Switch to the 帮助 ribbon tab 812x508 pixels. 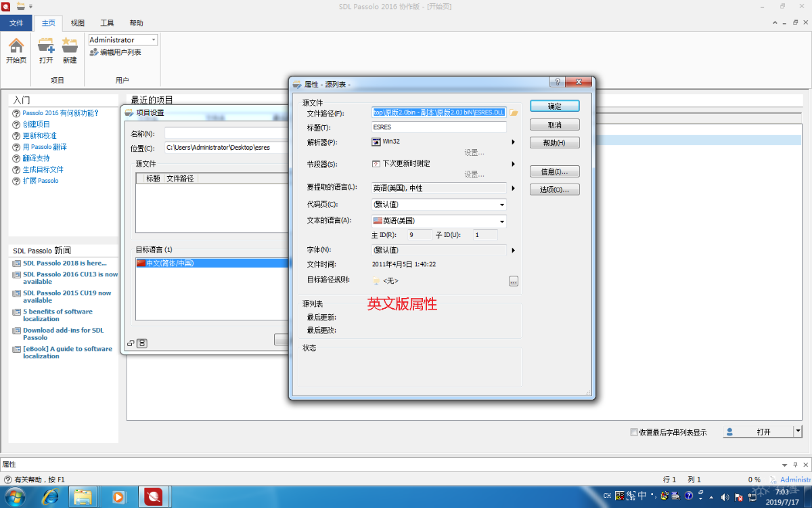pyautogui.click(x=136, y=23)
